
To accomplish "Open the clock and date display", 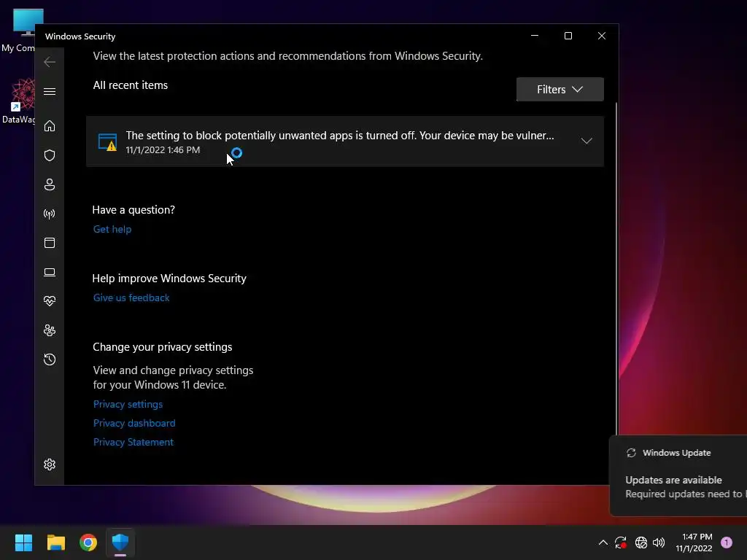I will pyautogui.click(x=694, y=542).
